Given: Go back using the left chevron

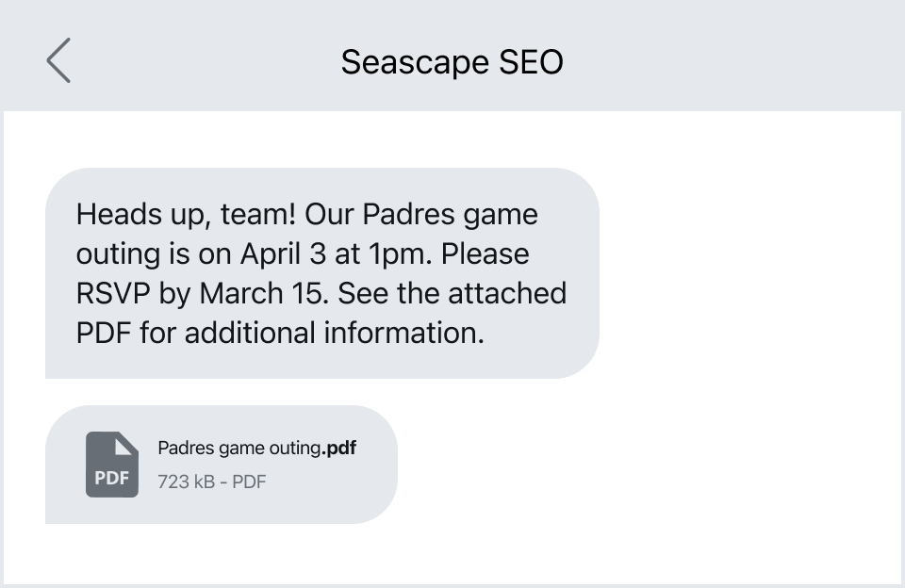Looking at the screenshot, I should pos(58,61).
